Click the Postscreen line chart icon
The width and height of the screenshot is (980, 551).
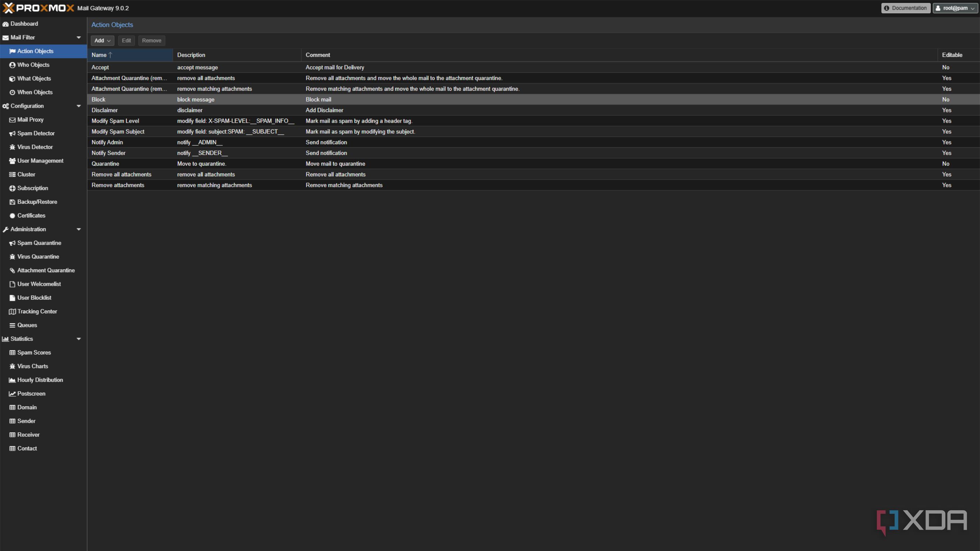coord(12,393)
